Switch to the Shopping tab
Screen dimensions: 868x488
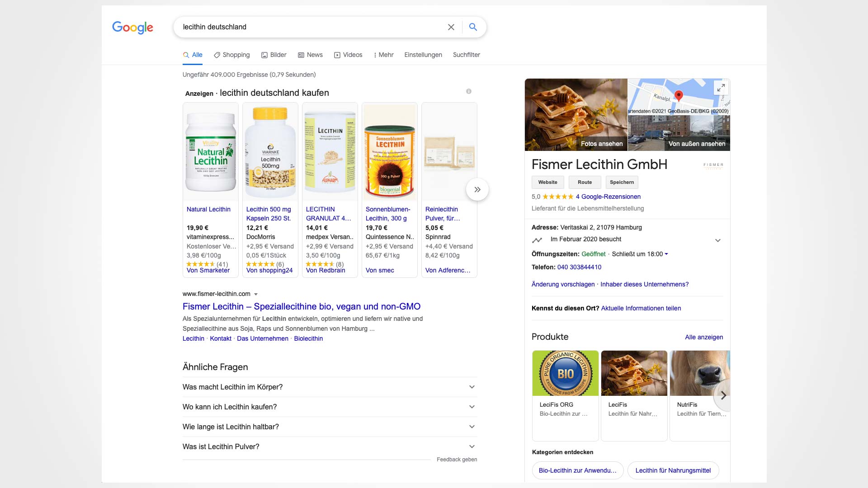coord(231,55)
